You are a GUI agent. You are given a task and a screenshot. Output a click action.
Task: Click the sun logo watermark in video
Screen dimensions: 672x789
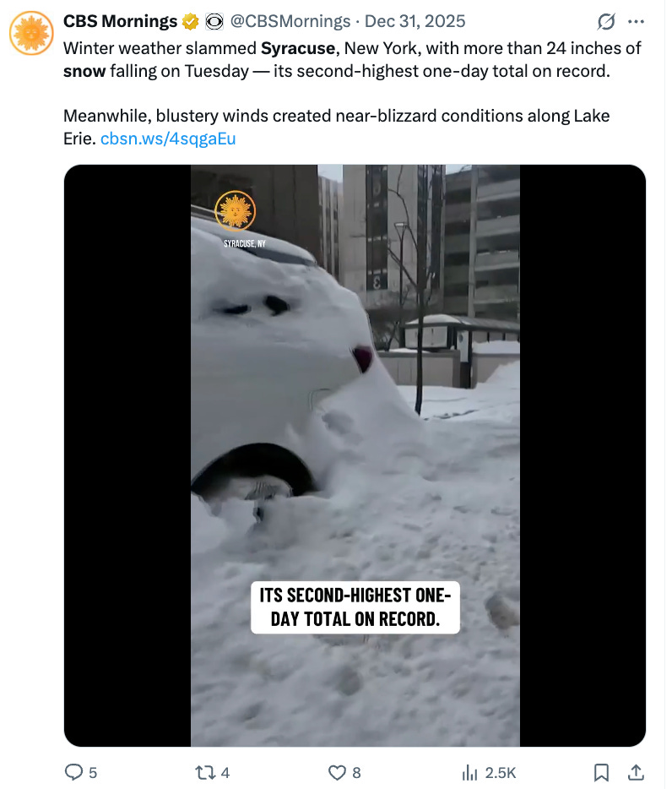click(x=235, y=211)
